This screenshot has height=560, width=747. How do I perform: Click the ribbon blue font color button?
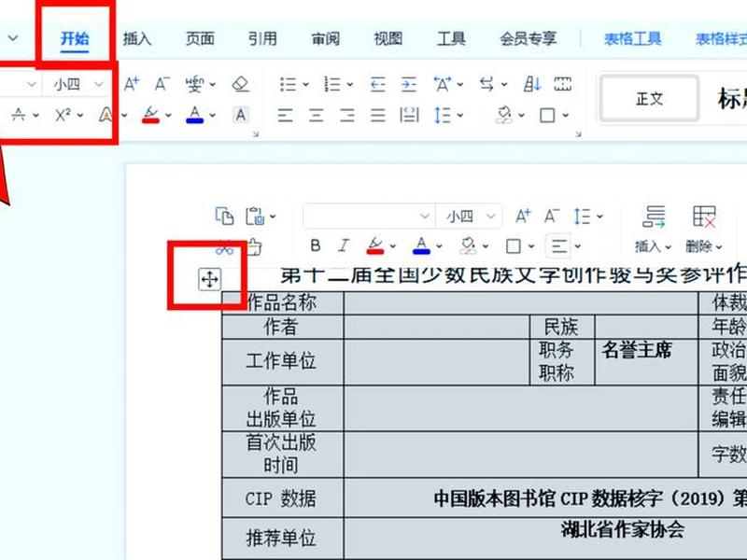coord(194,115)
